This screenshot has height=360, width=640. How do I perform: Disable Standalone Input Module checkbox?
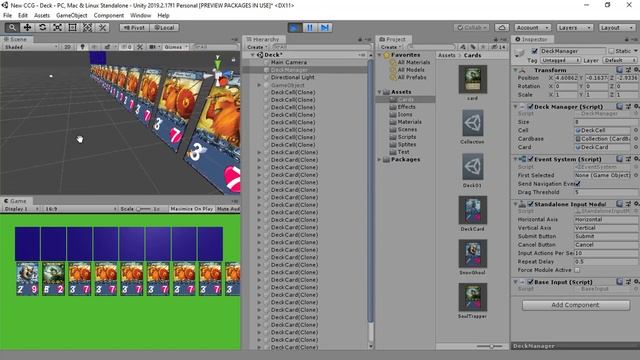[531, 204]
